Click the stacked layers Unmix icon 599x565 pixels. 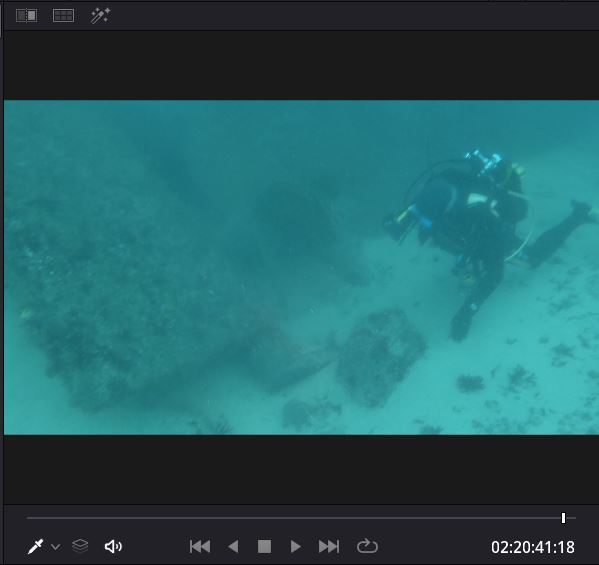pyautogui.click(x=80, y=546)
